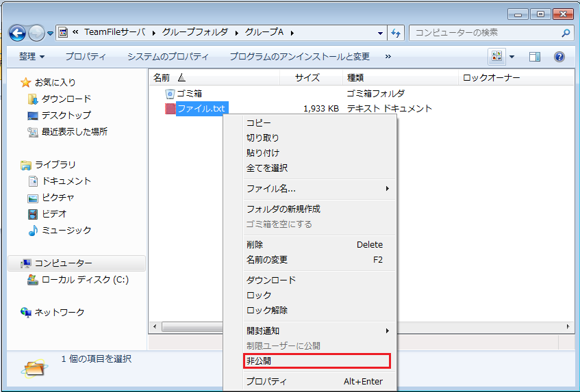
Task: Choose ロック解除 from the context menu
Action: [x=267, y=310]
